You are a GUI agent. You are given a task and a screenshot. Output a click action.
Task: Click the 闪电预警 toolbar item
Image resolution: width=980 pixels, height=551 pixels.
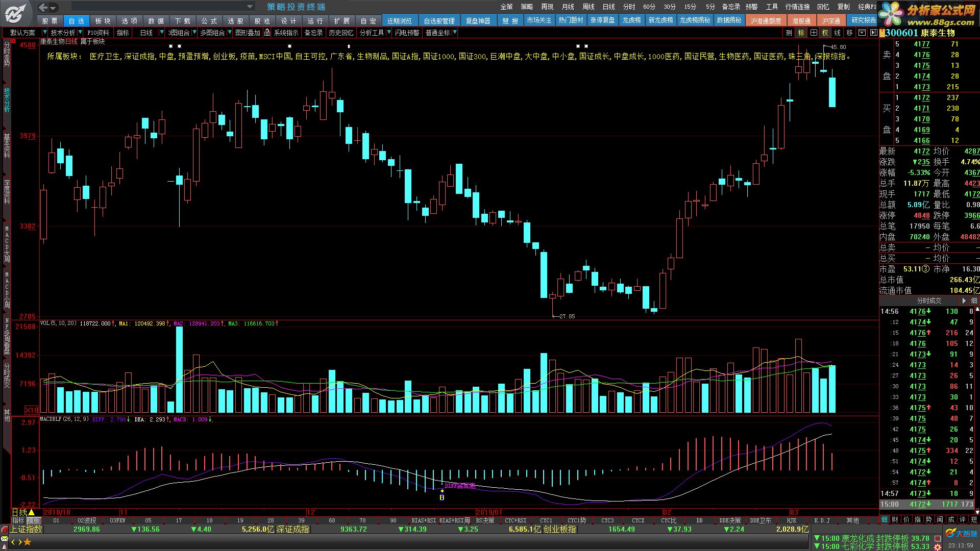click(x=407, y=33)
